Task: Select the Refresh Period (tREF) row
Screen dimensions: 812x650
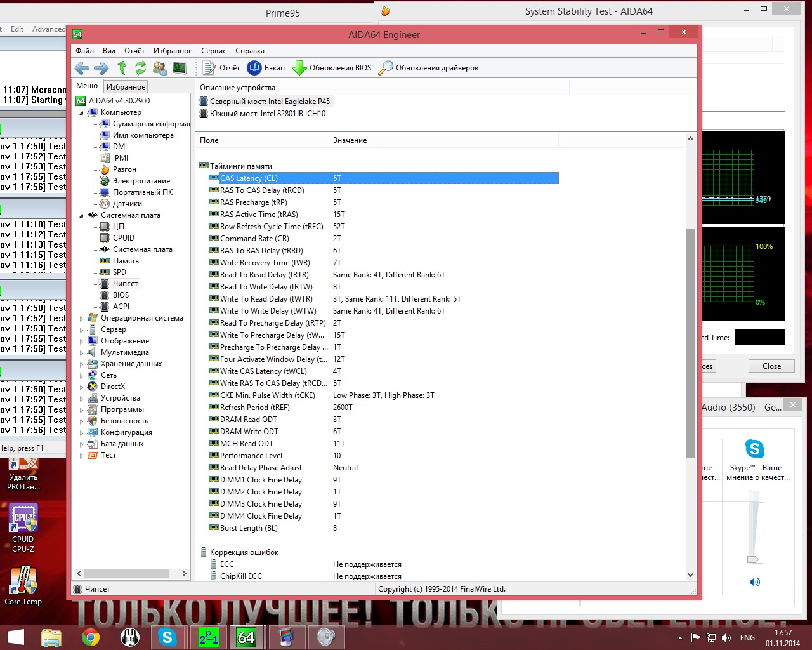Action: coord(383,408)
